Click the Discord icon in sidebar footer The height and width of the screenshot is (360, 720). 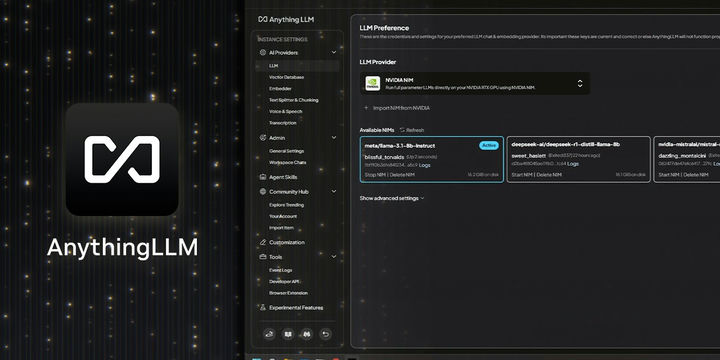coord(307,334)
